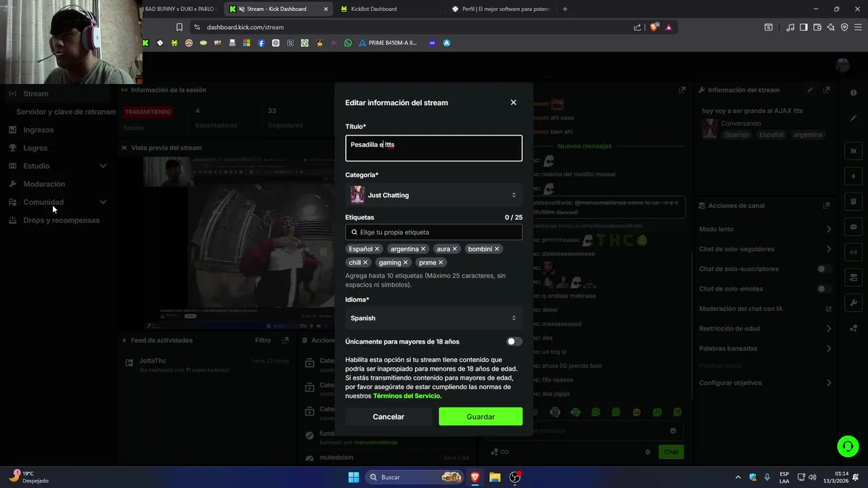Remove the argentina tag

coord(423,249)
